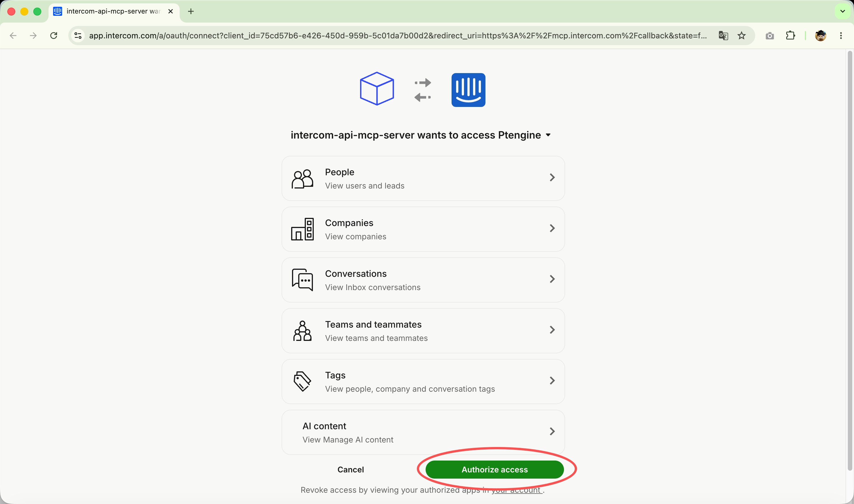Viewport: 854px width, 504px height.
Task: Click the 'Conversations' heading
Action: 356,274
